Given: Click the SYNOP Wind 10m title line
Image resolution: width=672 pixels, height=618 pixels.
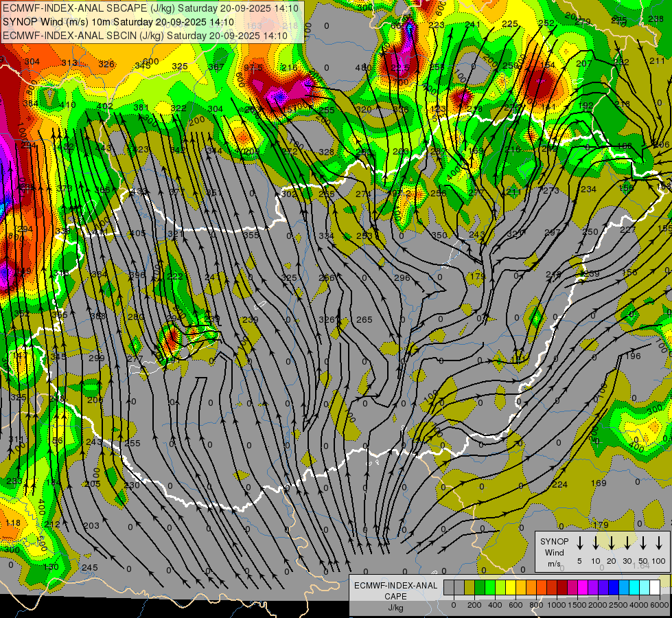Looking at the screenshot, I should 118,22.
